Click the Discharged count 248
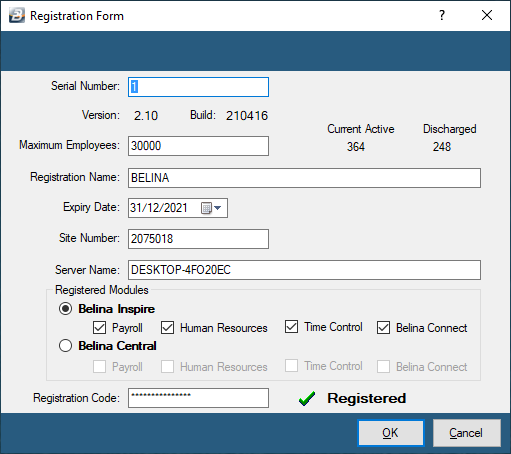The image size is (511, 454). [x=442, y=147]
